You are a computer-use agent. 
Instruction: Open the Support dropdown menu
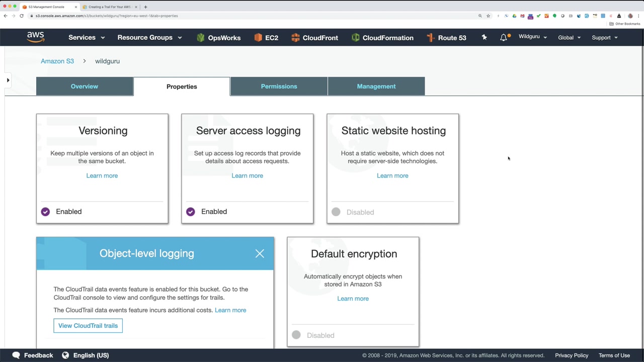[x=604, y=38]
